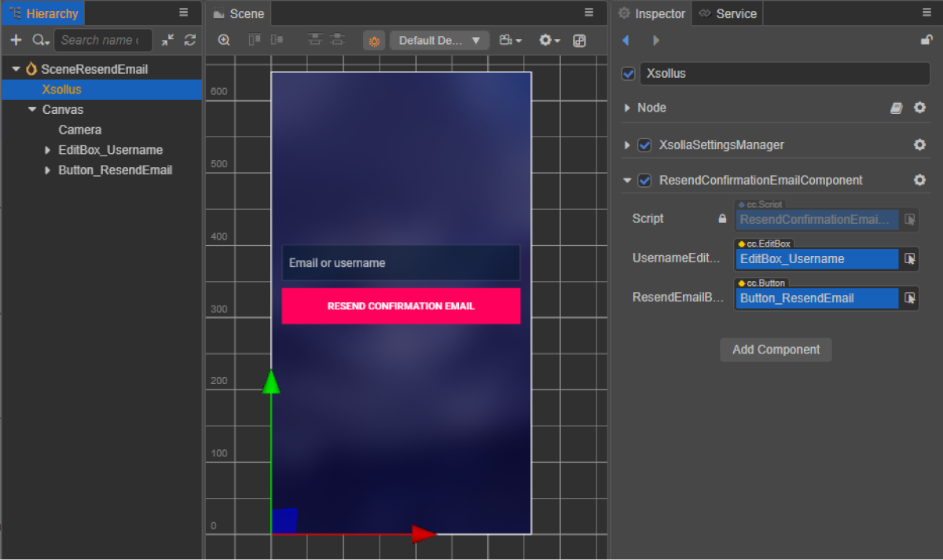Switch to the Service tab
Screen dimensions: 943x560
728,13
